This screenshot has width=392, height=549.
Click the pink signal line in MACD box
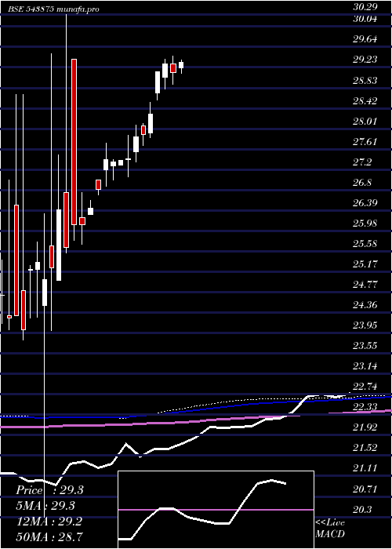(216, 510)
